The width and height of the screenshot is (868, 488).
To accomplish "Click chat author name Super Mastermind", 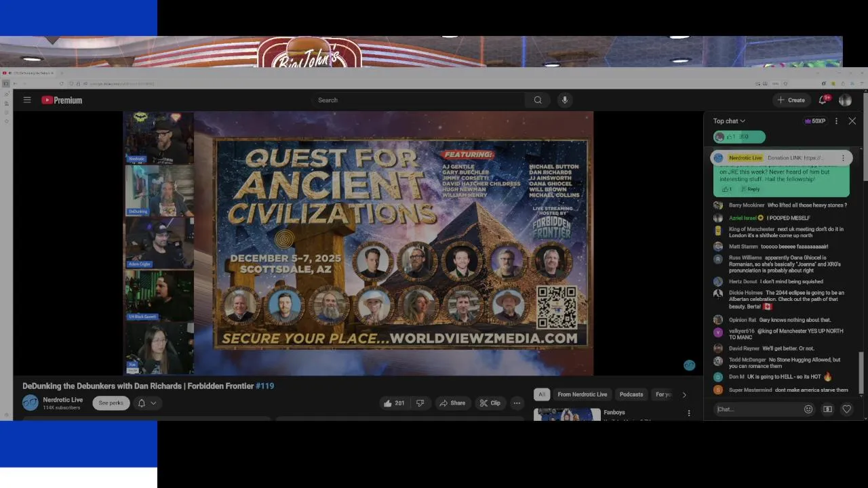I will coord(750,390).
